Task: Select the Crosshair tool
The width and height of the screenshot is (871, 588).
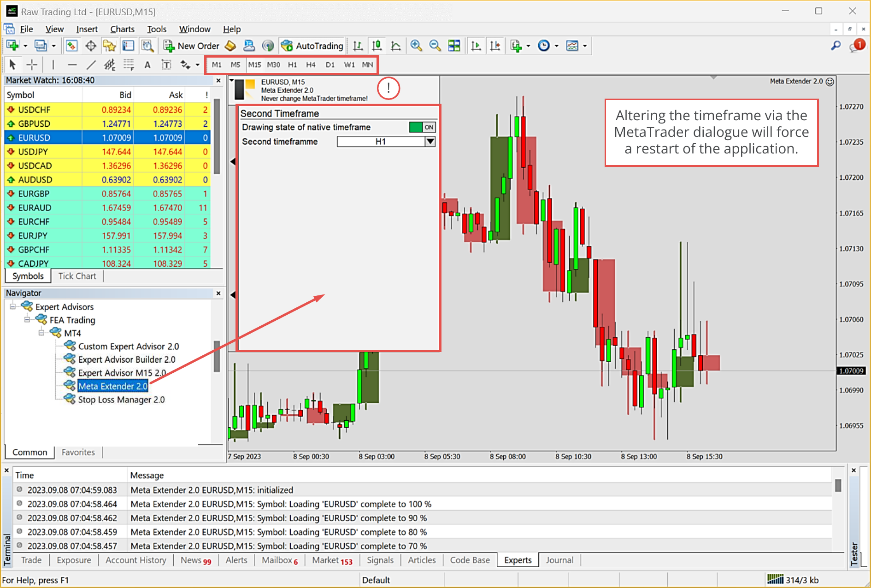Action: click(x=32, y=65)
